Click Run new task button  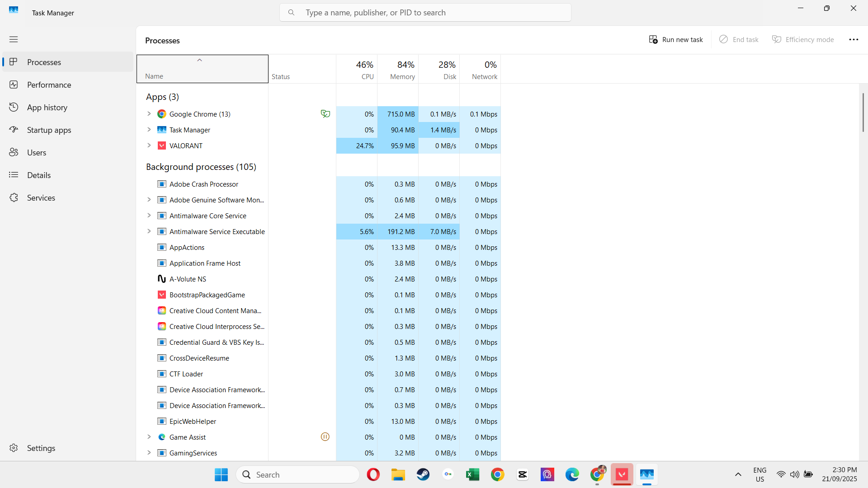(x=676, y=40)
